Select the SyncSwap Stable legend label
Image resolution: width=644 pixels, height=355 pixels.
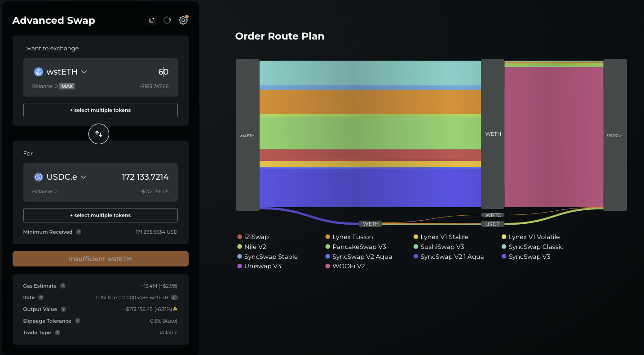pyautogui.click(x=271, y=257)
